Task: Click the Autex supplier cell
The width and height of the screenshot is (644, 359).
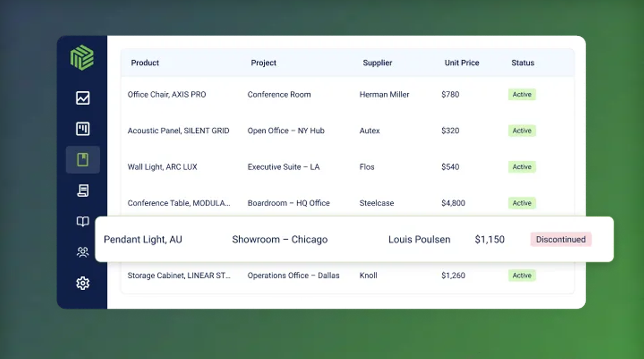Action: pyautogui.click(x=369, y=131)
